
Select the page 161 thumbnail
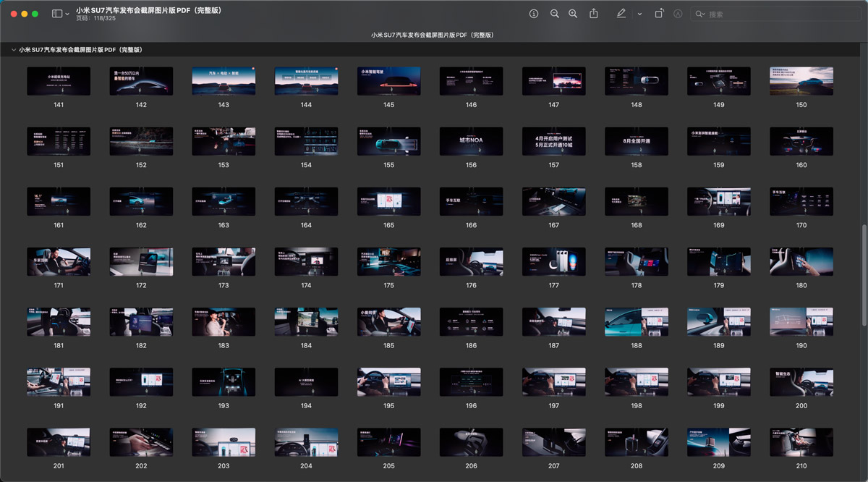(59, 201)
